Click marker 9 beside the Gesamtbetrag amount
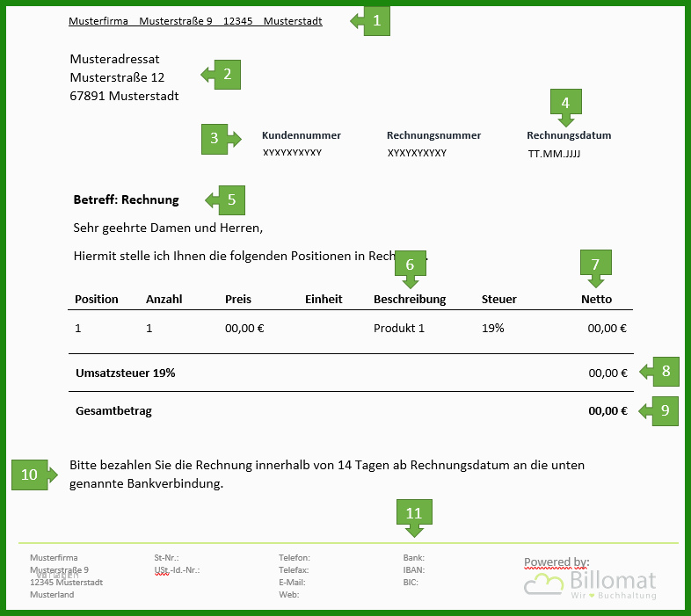The width and height of the screenshot is (691, 616). (x=658, y=410)
